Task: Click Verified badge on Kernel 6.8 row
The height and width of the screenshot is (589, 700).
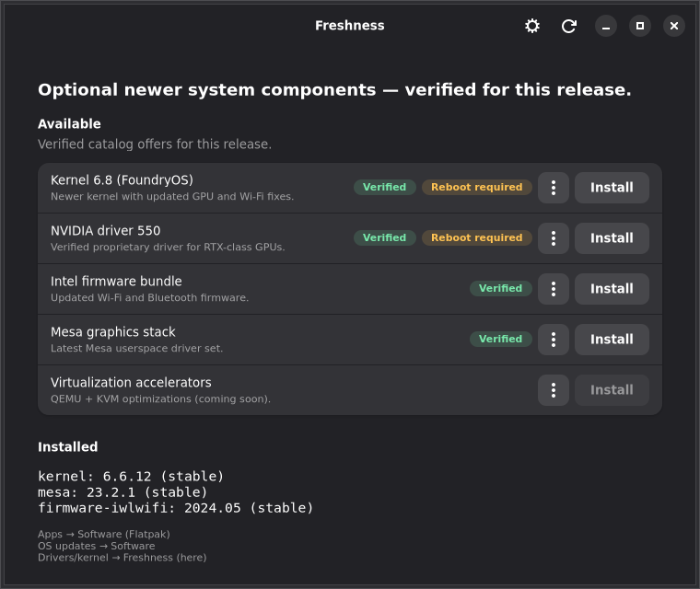Action: click(x=384, y=188)
